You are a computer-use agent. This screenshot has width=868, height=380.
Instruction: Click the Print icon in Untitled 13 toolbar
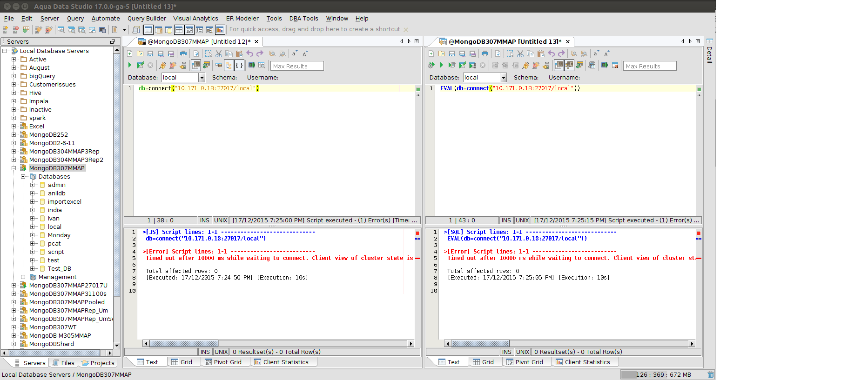pos(485,54)
